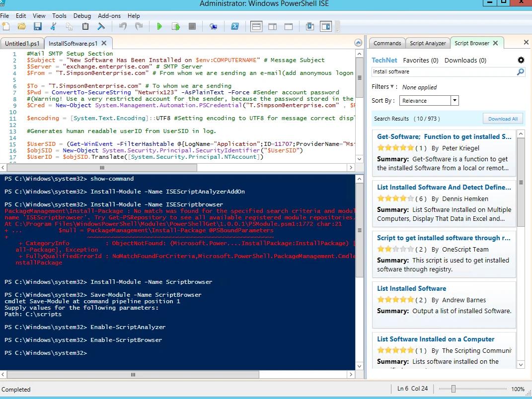This screenshot has width=532, height=399.
Task: Toggle Show Script Pane Top layout
Action: point(256,27)
